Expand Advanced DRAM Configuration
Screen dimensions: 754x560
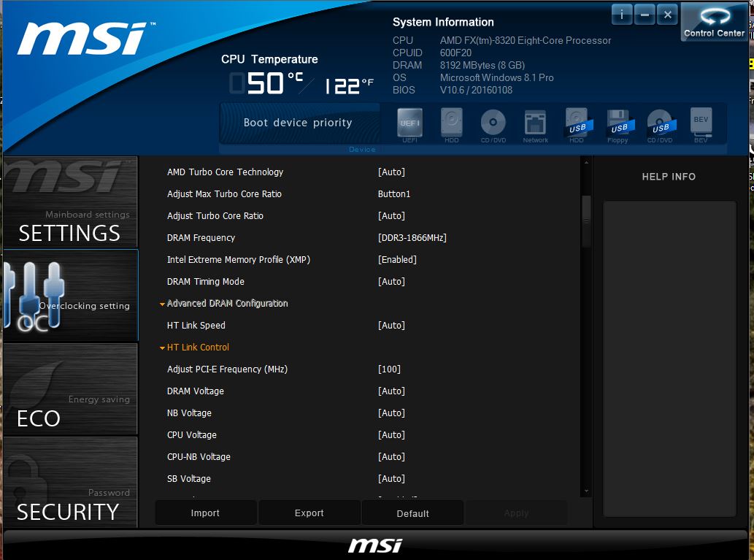[223, 304]
